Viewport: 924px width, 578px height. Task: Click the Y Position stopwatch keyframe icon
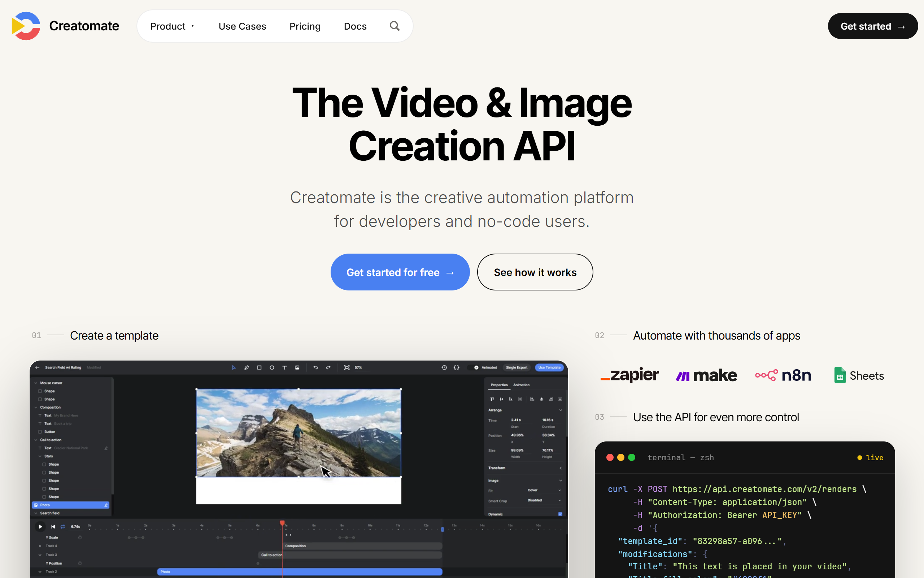point(80,563)
